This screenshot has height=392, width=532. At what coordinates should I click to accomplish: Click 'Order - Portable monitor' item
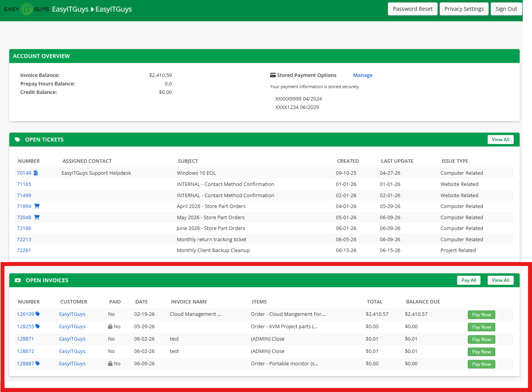click(285, 363)
